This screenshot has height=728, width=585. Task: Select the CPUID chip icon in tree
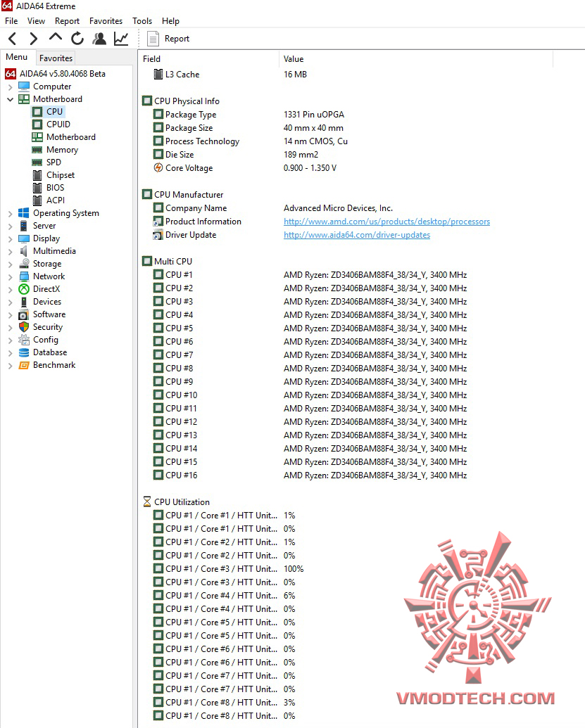37,124
